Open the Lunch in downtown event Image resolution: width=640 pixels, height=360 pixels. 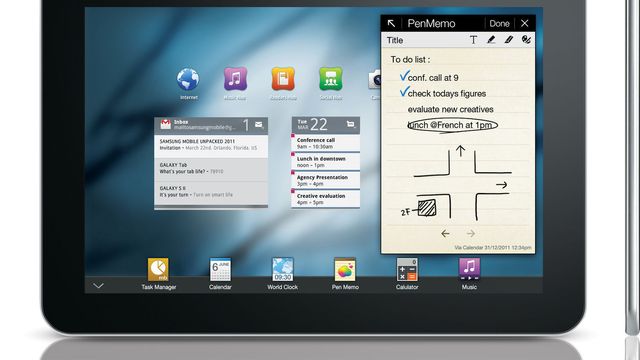coord(326,162)
